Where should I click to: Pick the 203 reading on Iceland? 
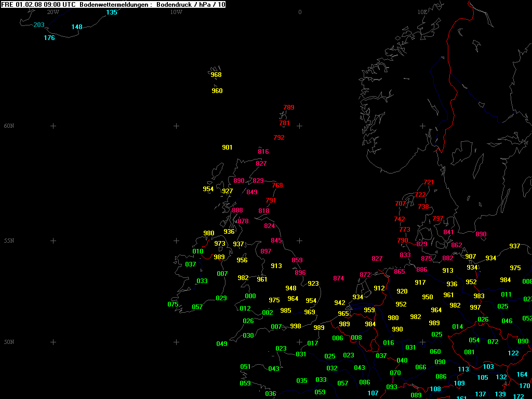(x=39, y=25)
